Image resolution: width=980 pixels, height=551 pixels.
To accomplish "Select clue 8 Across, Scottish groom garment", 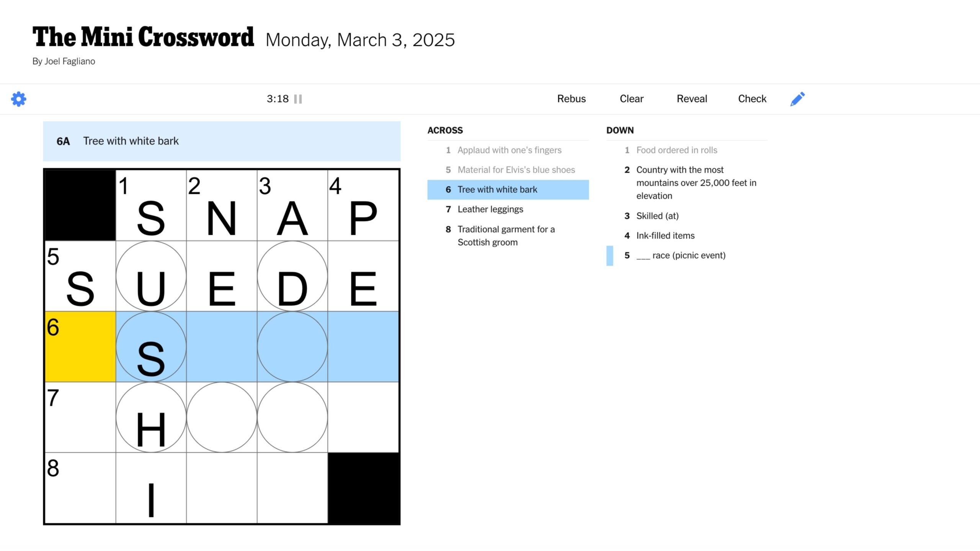I will tap(506, 236).
